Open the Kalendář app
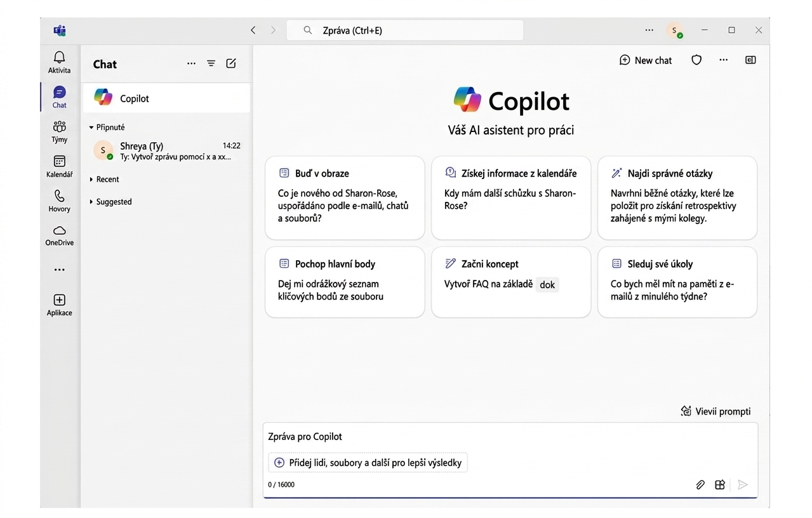The image size is (812, 518). click(x=59, y=166)
